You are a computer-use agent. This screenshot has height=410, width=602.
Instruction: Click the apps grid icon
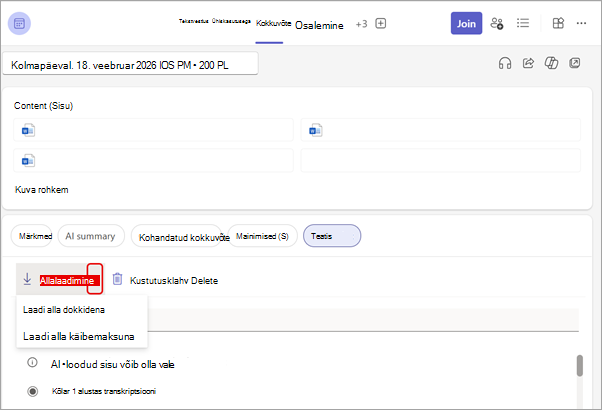pos(558,23)
